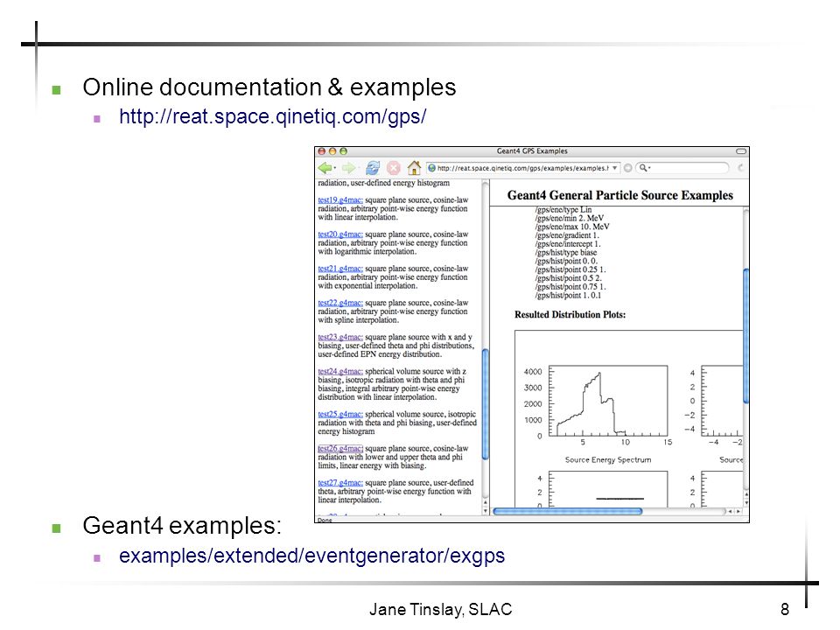Screen dimensions: 840x630
Task: Click the right frame horizontal scrollbar thumb
Action: [567, 512]
